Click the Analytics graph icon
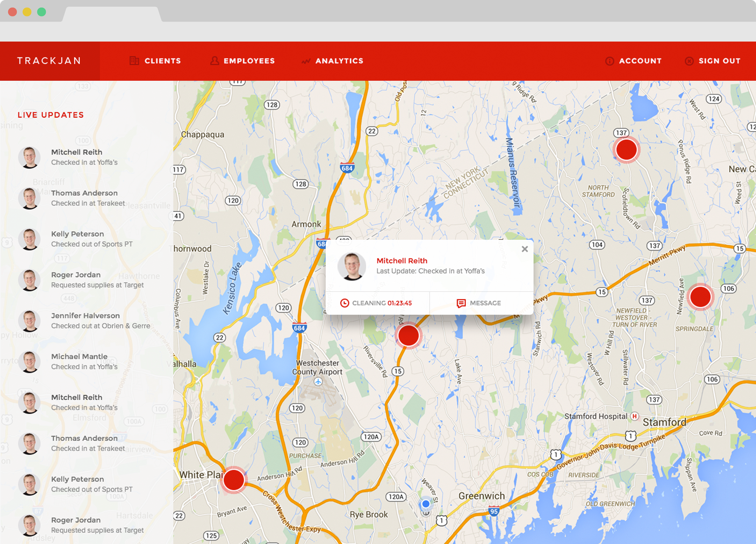 306,61
